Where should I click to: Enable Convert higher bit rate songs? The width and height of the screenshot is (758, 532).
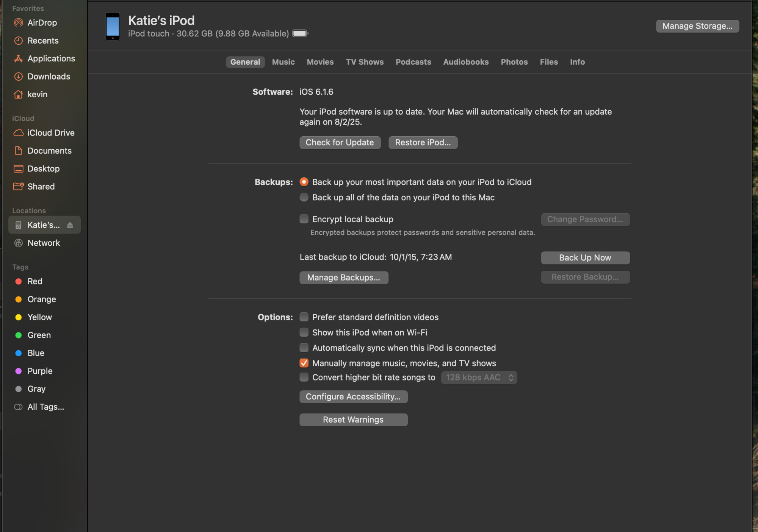304,377
